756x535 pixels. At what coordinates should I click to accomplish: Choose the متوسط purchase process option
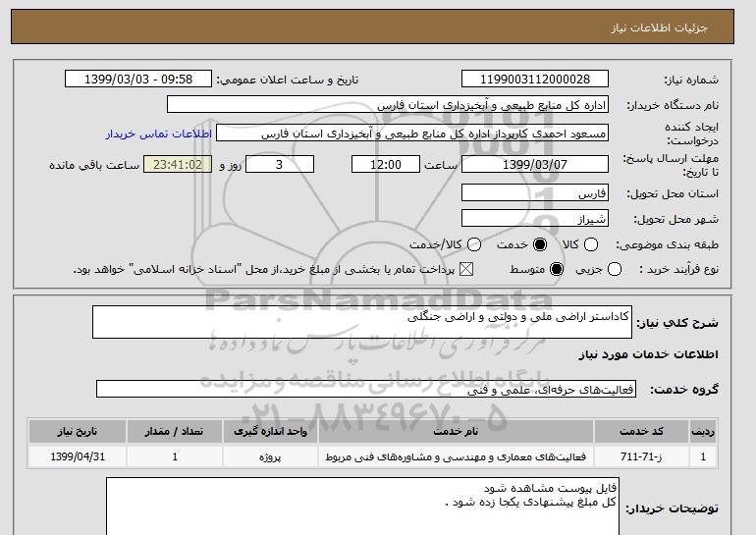[557, 269]
